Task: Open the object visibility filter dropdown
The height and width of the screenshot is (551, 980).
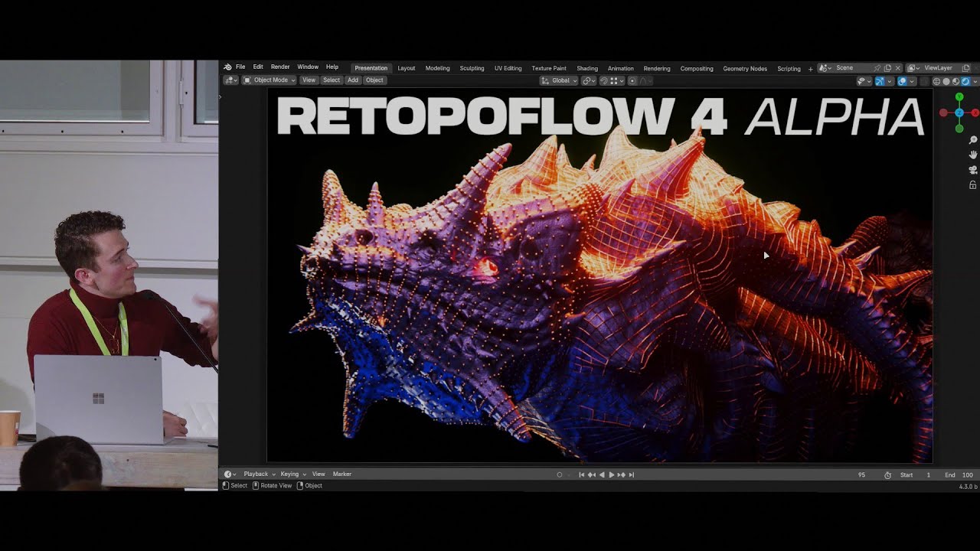Action: [x=864, y=81]
